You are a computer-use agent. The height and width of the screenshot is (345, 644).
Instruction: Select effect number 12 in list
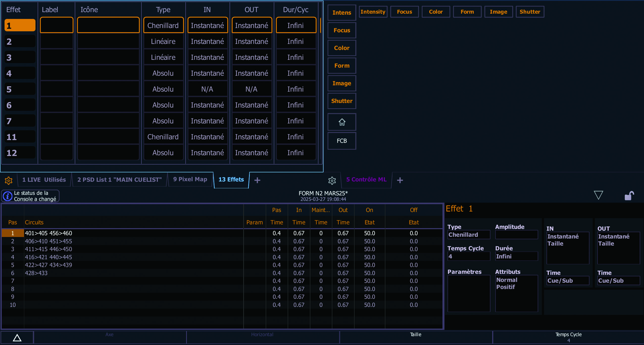click(20, 153)
